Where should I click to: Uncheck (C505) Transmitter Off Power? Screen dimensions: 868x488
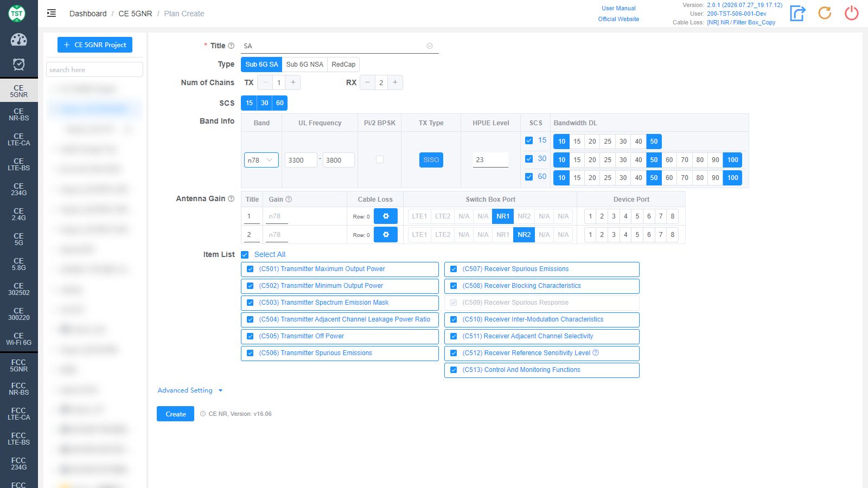(x=250, y=336)
